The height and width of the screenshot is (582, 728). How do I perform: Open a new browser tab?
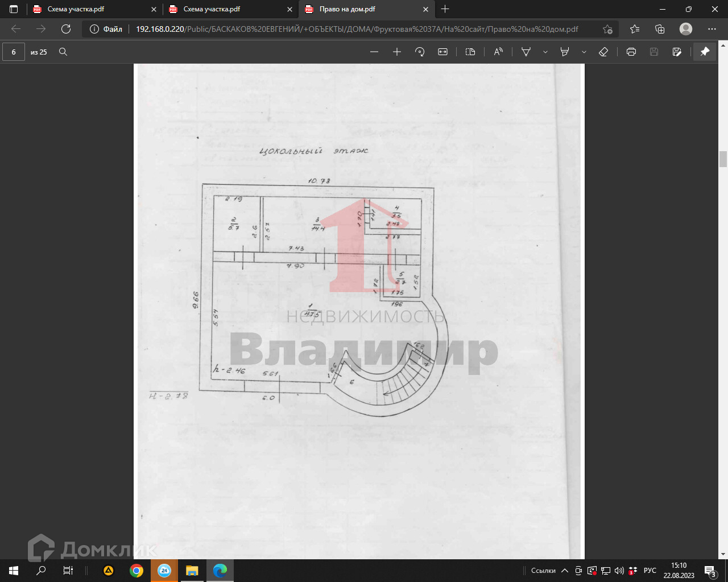445,9
